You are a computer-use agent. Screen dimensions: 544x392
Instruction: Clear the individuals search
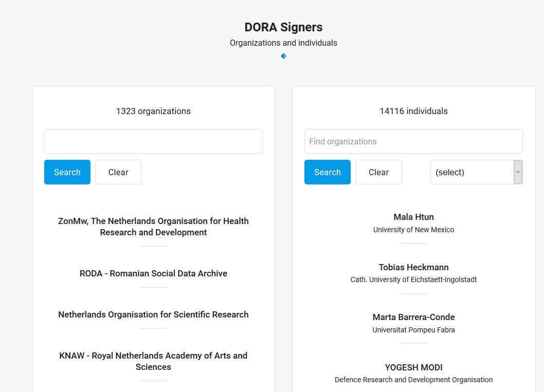[x=378, y=172]
